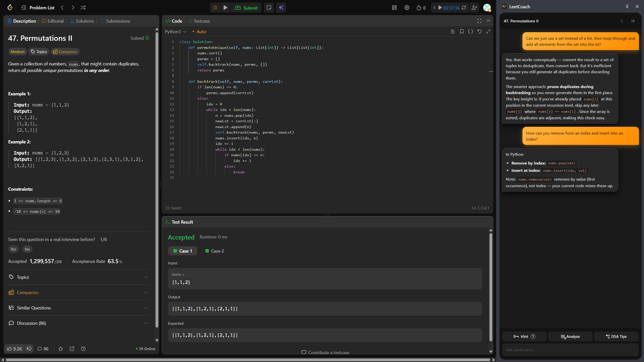Open the layout grid icon
Screen dimensions: 644x362
click(x=394, y=8)
